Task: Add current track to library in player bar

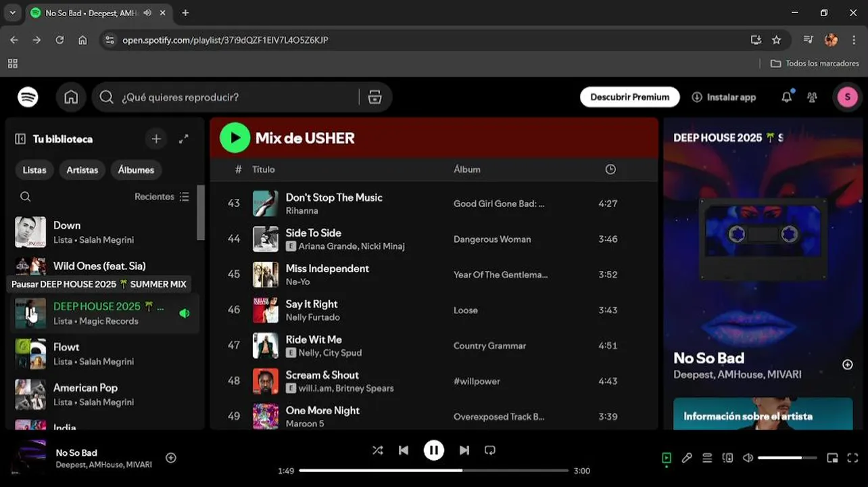Action: pyautogui.click(x=171, y=458)
